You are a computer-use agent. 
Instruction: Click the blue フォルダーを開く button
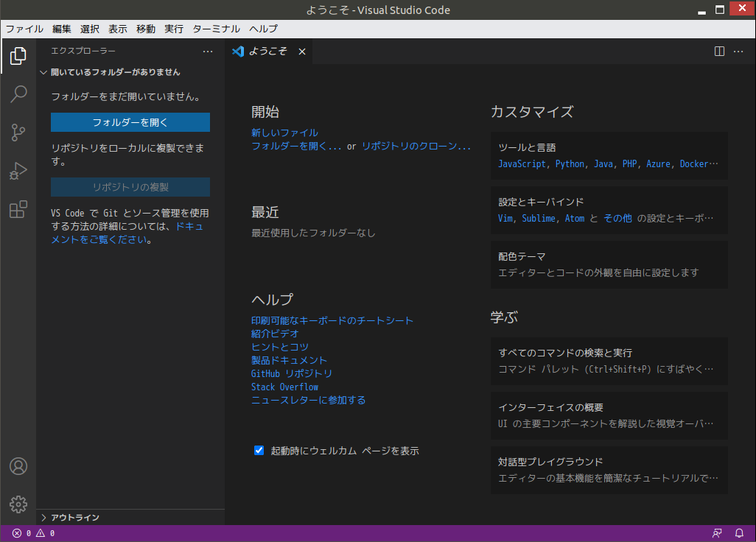pos(130,122)
